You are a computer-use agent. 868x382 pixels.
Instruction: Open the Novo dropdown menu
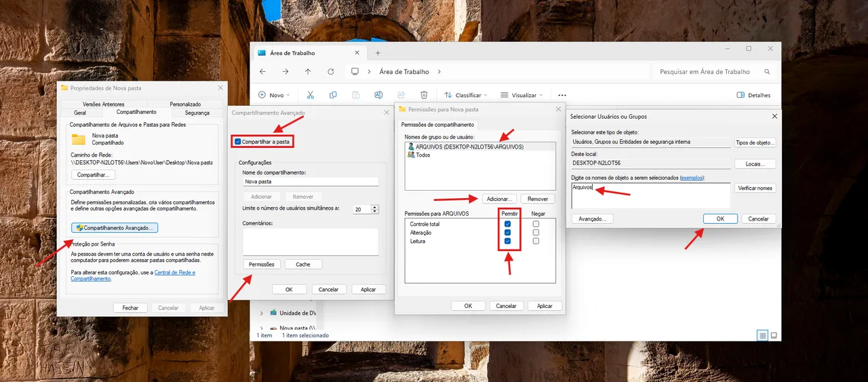[274, 95]
